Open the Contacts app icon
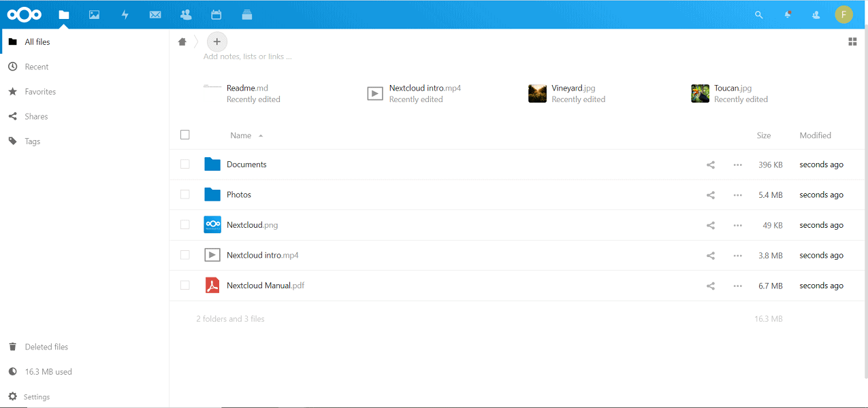The height and width of the screenshot is (408, 868). coord(186,14)
